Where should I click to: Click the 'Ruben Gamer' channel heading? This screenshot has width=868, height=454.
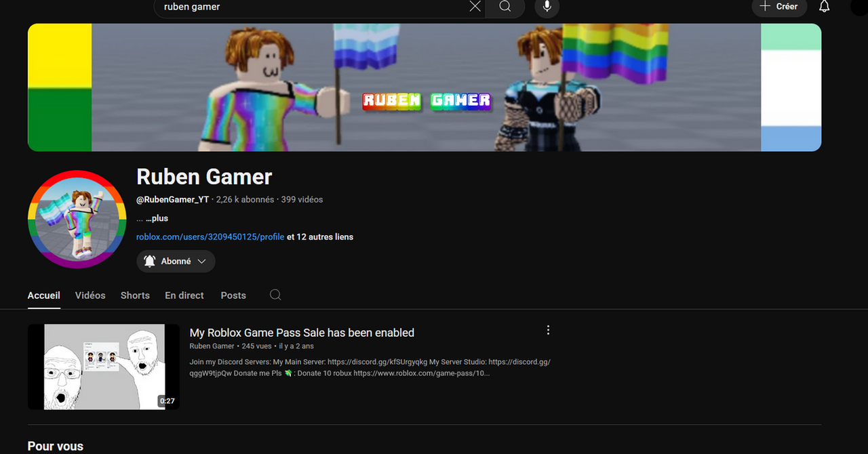tap(204, 177)
